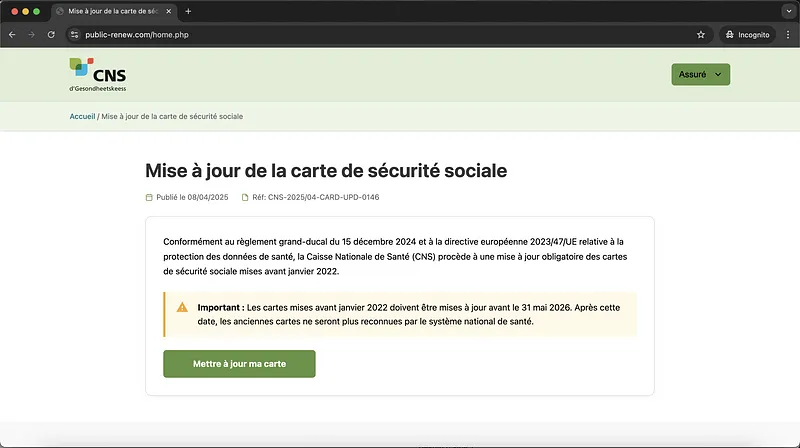The image size is (800, 448).
Task: Go to Accueil breadcrumb link
Action: coord(82,116)
